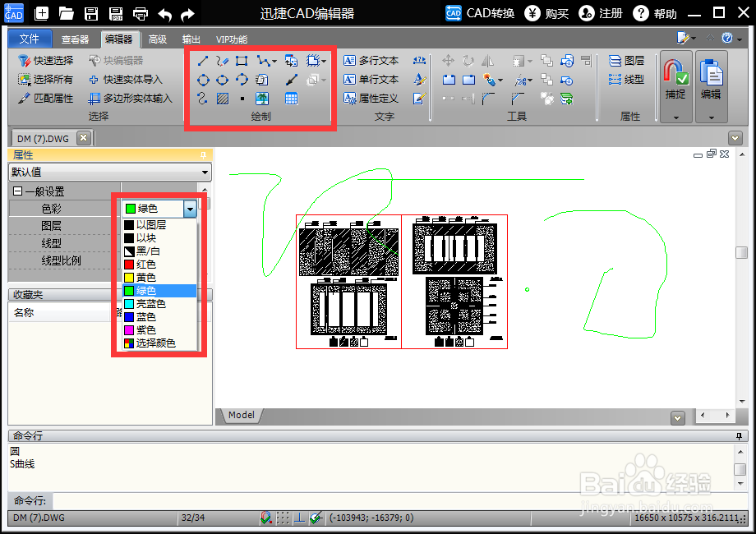This screenshot has height=534, width=756.
Task: Click the 快速选择 button
Action: click(x=46, y=61)
